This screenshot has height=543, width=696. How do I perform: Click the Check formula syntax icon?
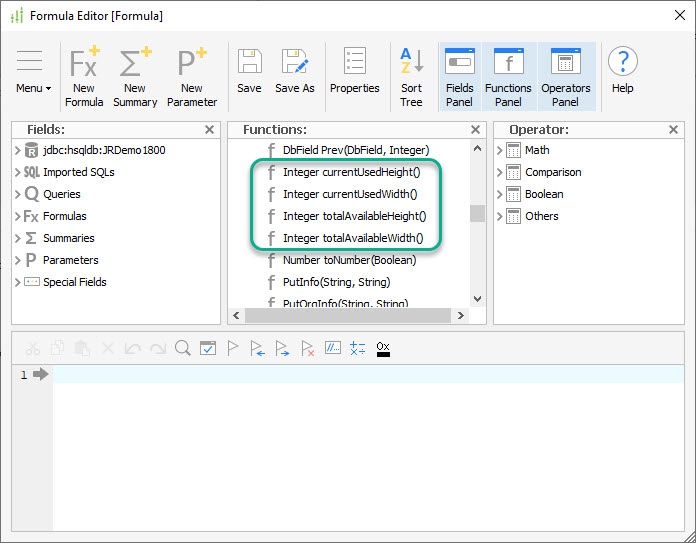tap(208, 349)
